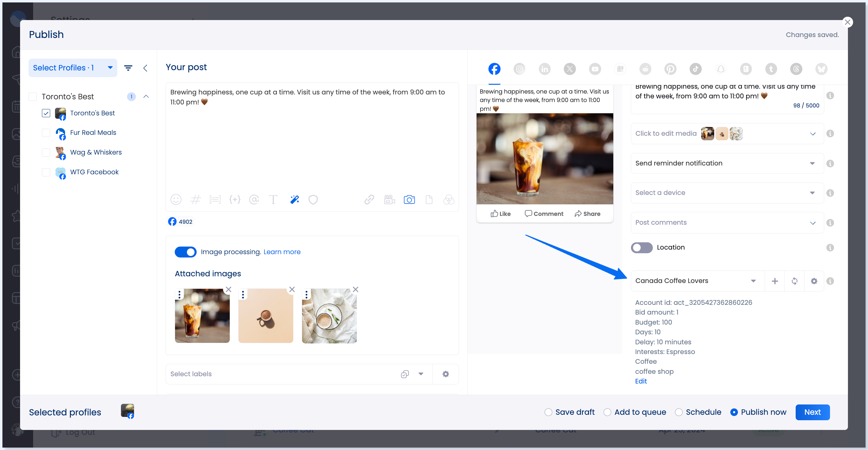Switch to the TikTok preview tab
This screenshot has width=868, height=450.
click(x=695, y=69)
